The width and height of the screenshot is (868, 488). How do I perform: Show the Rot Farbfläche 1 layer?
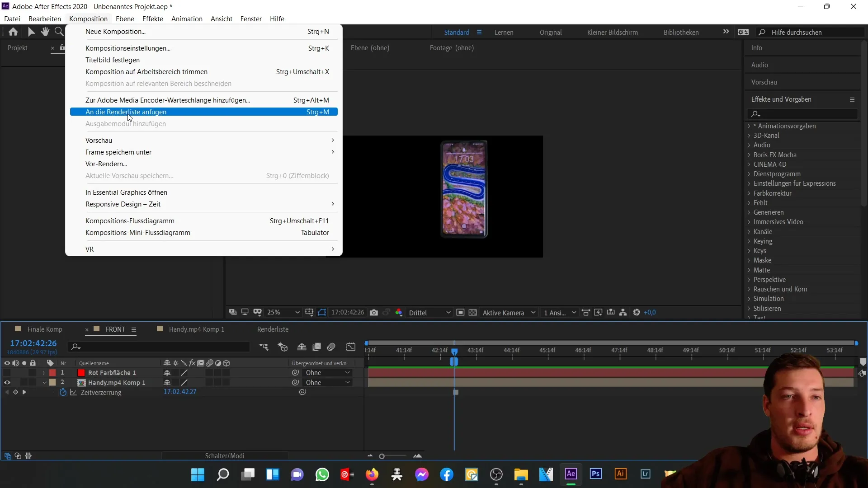(7, 373)
